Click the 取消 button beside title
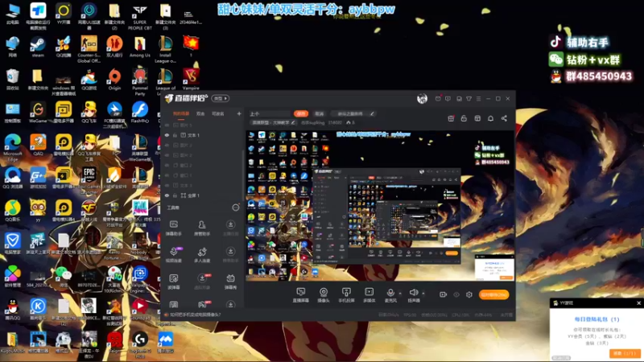Viewport: 644px width, 362px height. [319, 113]
